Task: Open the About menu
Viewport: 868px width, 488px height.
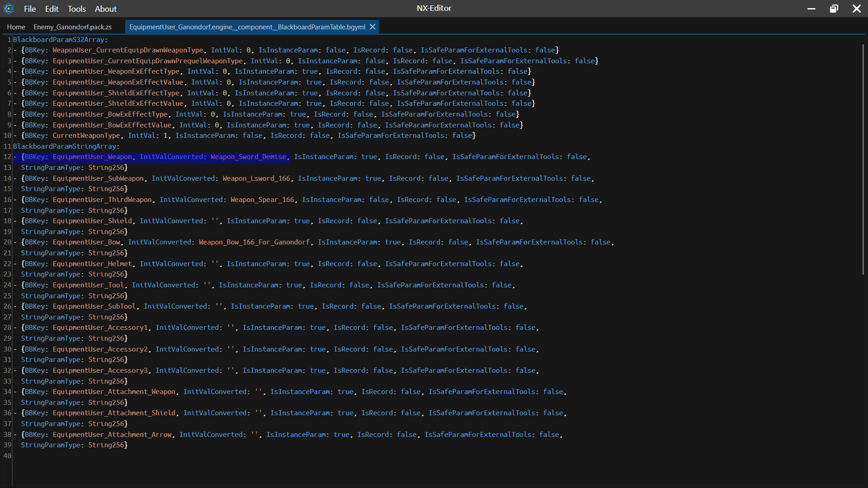Action: pyautogui.click(x=105, y=9)
